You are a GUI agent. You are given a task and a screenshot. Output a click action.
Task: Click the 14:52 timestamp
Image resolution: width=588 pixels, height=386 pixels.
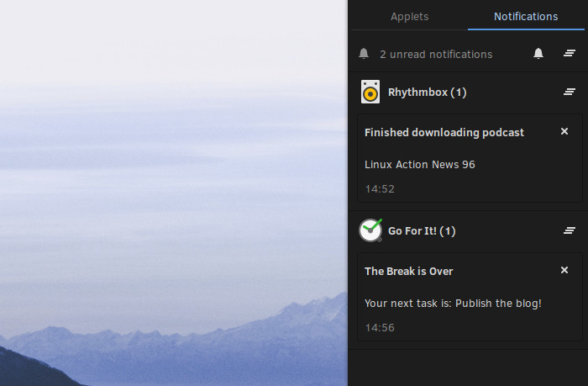pyautogui.click(x=380, y=189)
